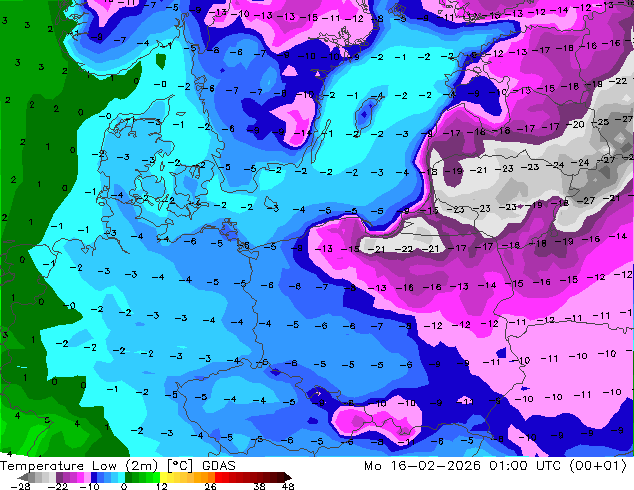Click the '-10' legend scale value
634x490 pixels.
click(89, 486)
